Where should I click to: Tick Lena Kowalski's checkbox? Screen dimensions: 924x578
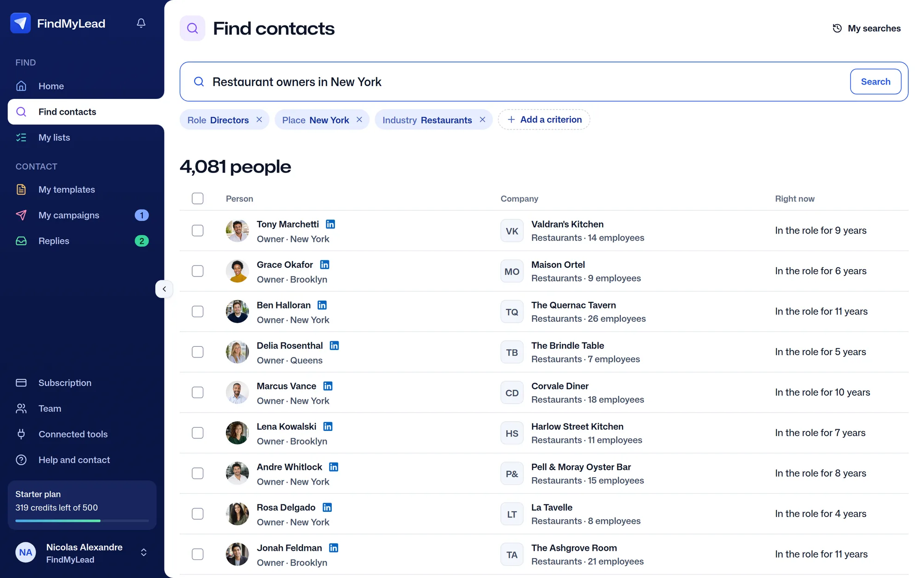[198, 433]
